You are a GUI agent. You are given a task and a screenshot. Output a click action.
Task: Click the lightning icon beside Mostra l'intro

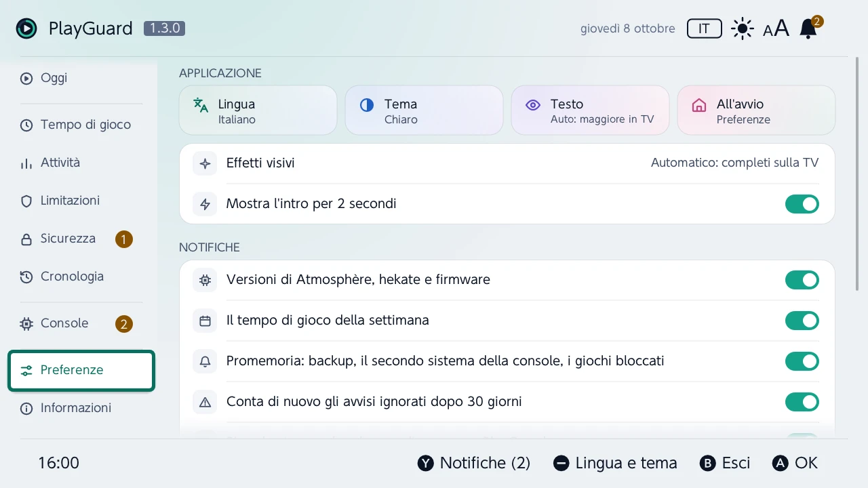(x=205, y=204)
